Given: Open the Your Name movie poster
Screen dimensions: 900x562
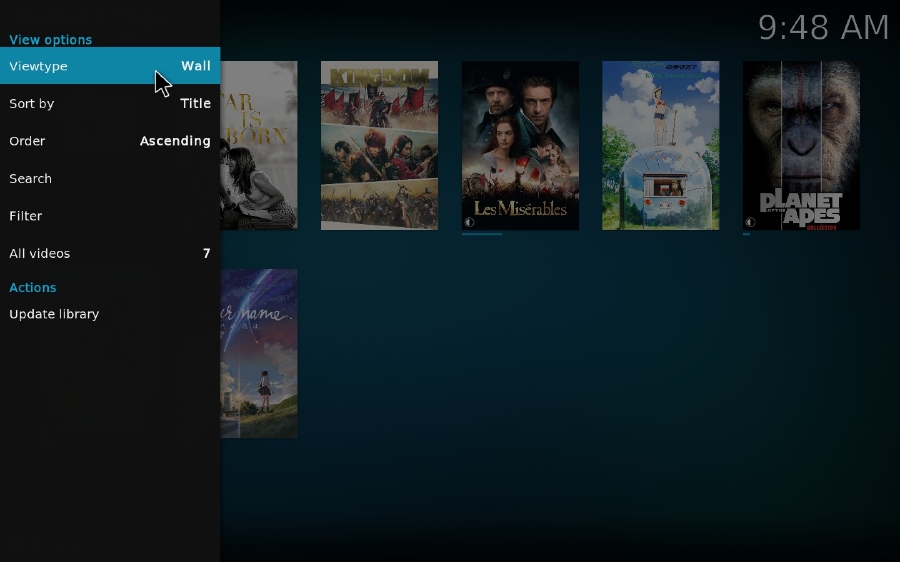Looking at the screenshot, I should click(259, 354).
